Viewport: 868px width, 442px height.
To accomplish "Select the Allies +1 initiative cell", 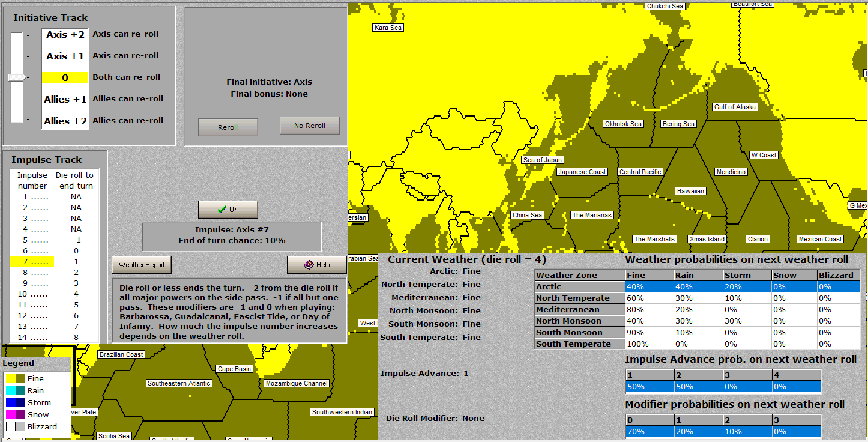I will pos(65,99).
